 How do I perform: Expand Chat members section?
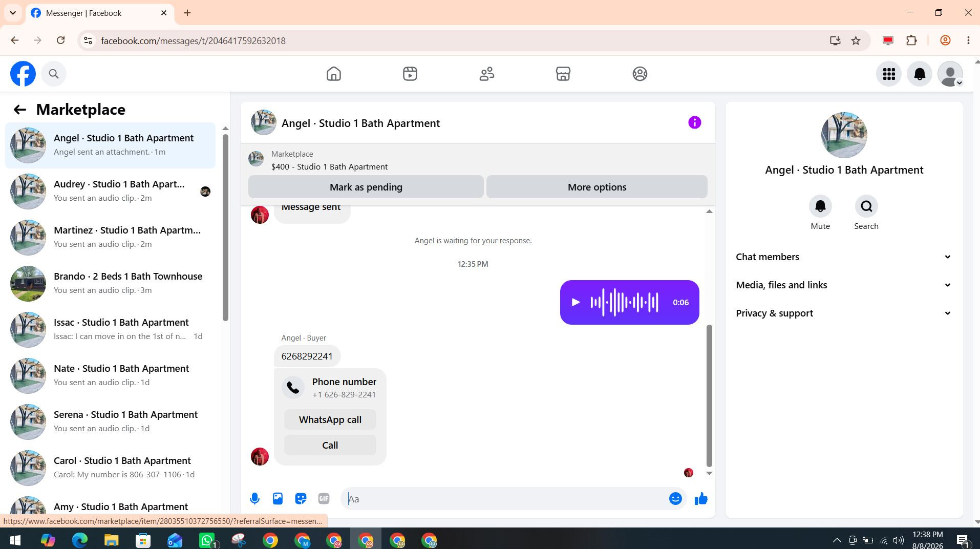pyautogui.click(x=844, y=257)
